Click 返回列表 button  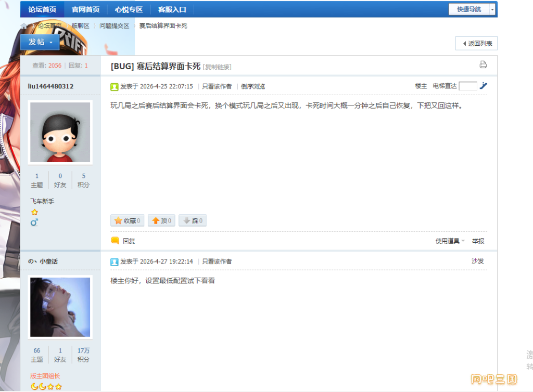tap(477, 44)
